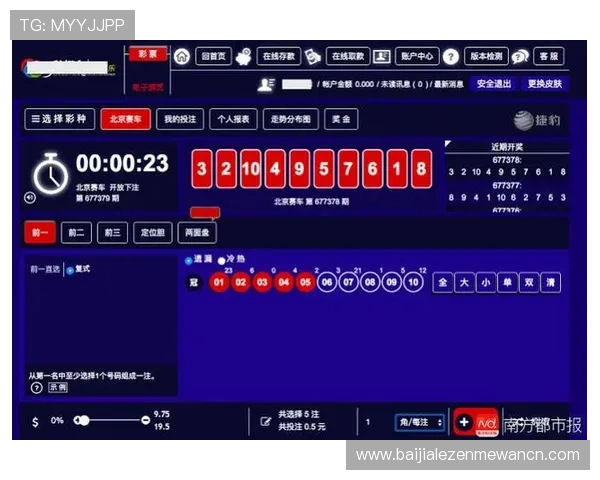This screenshot has height=480, width=600.
Task: Click the question mark icon next to 示例
Action: (37, 387)
